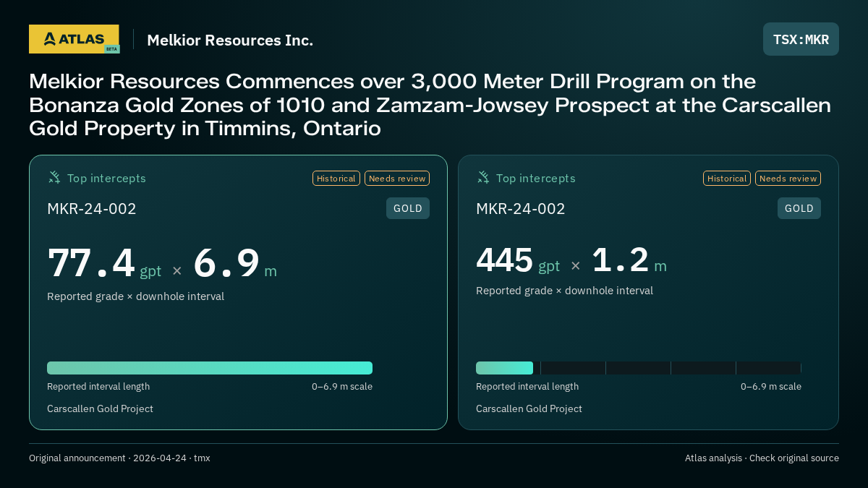Click "Carscallen Gold Project" in the 77.4 gpt card
The width and height of the screenshot is (868, 488).
pyautogui.click(x=101, y=408)
